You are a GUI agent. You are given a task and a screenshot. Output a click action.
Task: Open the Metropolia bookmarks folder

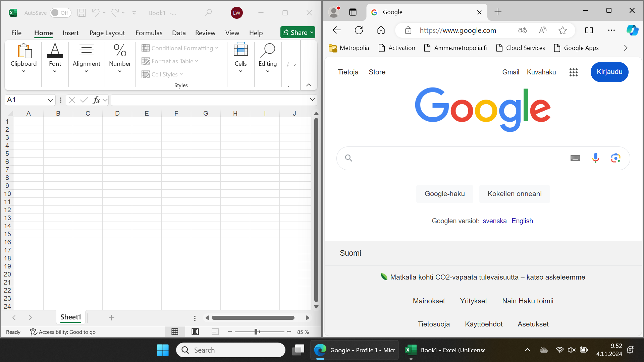point(349,48)
